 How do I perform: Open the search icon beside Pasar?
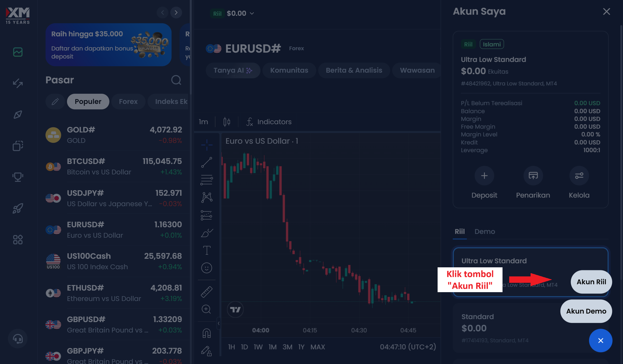[176, 80]
